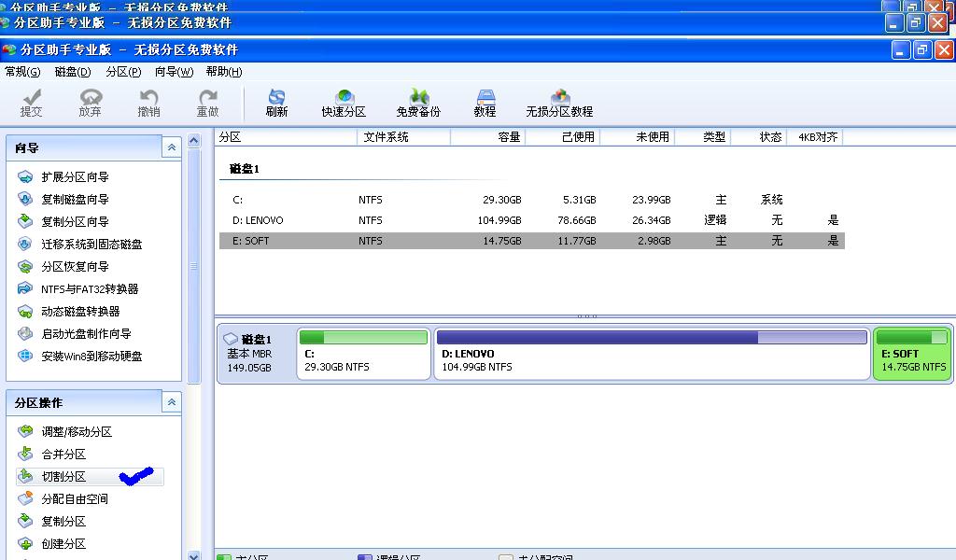This screenshot has width=956, height=560.
Task: Click the 提交 commit checkmark icon
Action: 31,103
